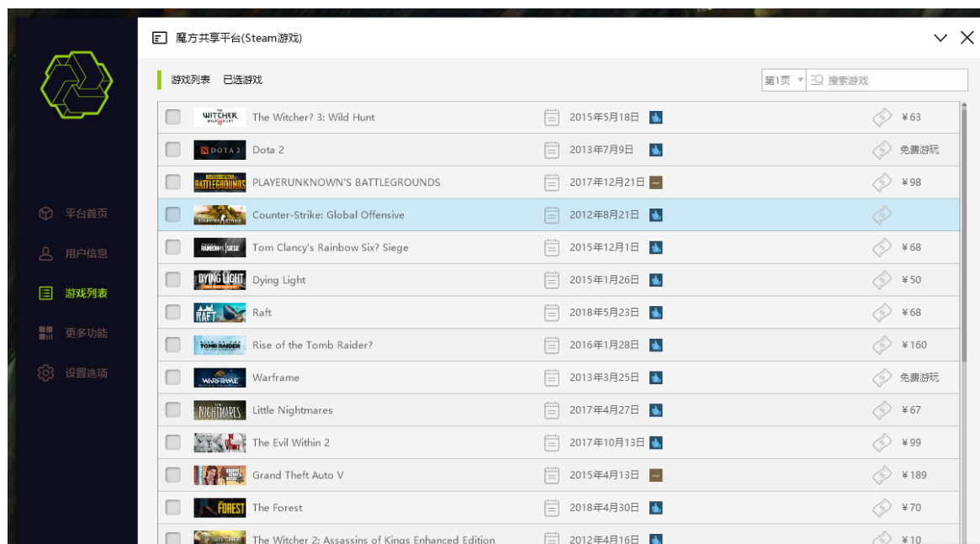Image resolution: width=980 pixels, height=544 pixels.
Task: Click the window title icon beside 魔方共享平台
Action: point(159,38)
